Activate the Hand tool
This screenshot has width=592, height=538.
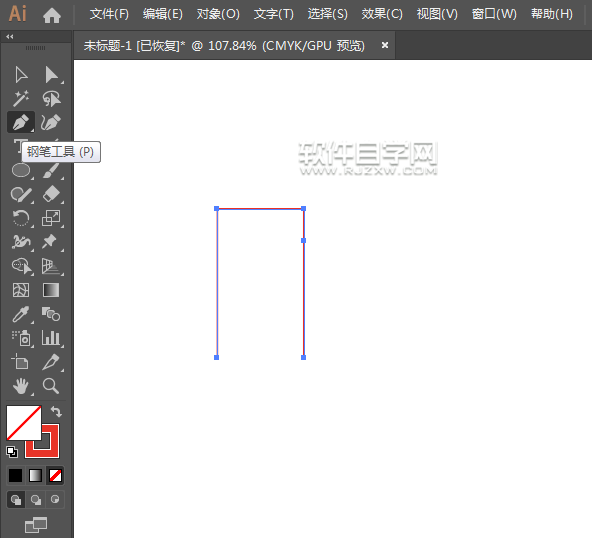coord(21,386)
